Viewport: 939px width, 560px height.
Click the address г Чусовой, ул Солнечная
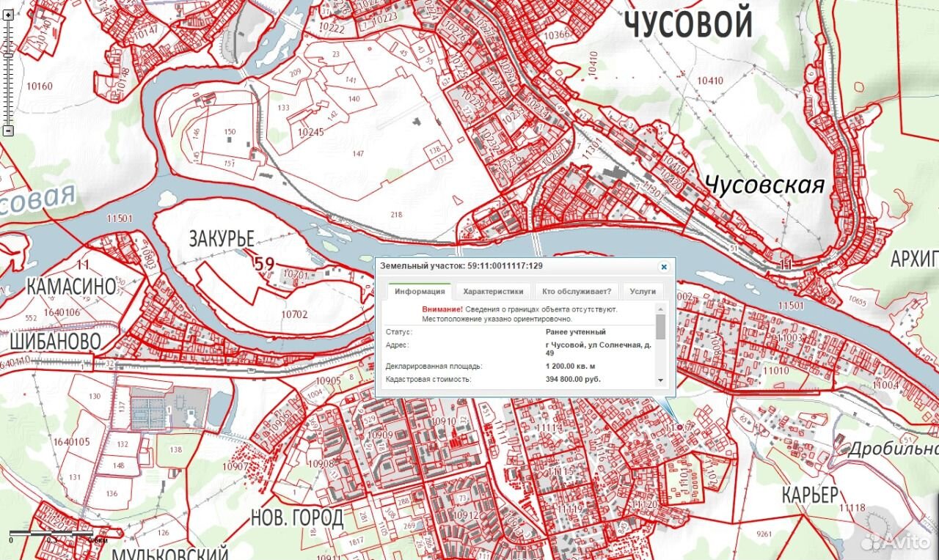598,349
